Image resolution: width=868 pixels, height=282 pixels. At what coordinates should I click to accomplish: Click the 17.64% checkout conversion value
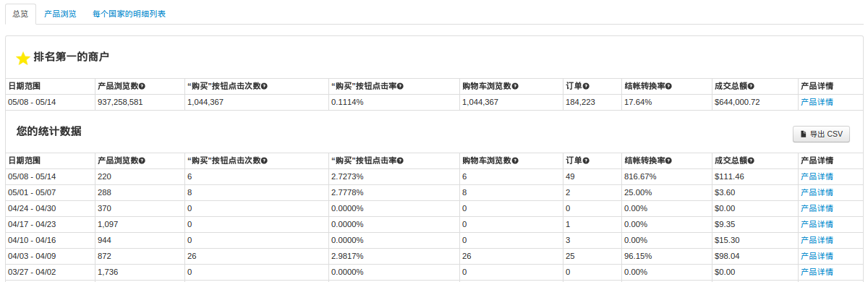pos(637,102)
